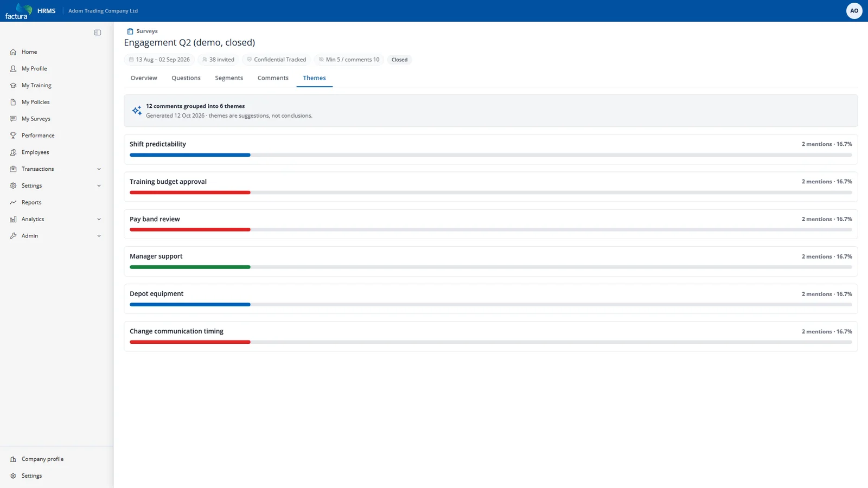This screenshot has width=868, height=488.
Task: Click the Manager support green progress bar
Action: click(190, 267)
